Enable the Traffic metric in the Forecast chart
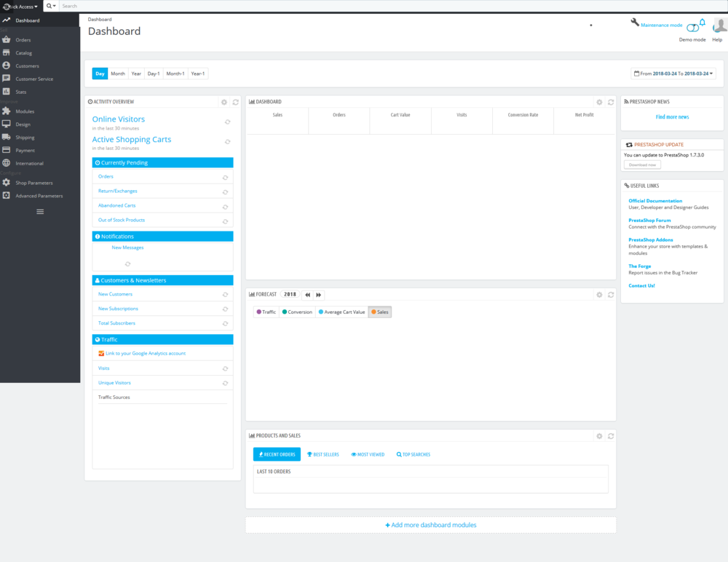The width and height of the screenshot is (728, 562). tap(266, 311)
